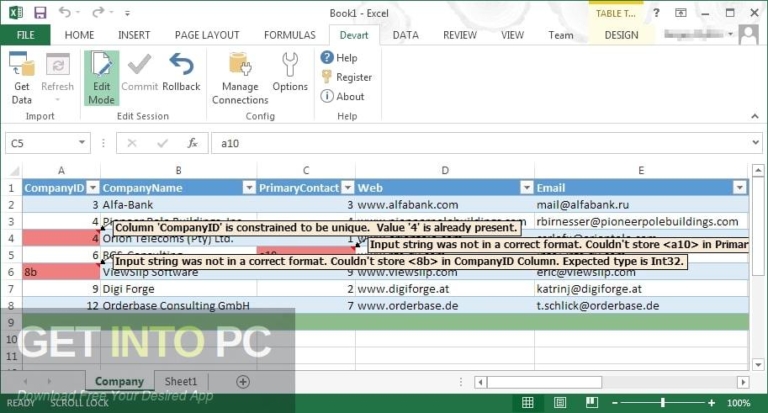
Task: Open the CompanyName column filter dropdown
Action: pyautogui.click(x=249, y=188)
